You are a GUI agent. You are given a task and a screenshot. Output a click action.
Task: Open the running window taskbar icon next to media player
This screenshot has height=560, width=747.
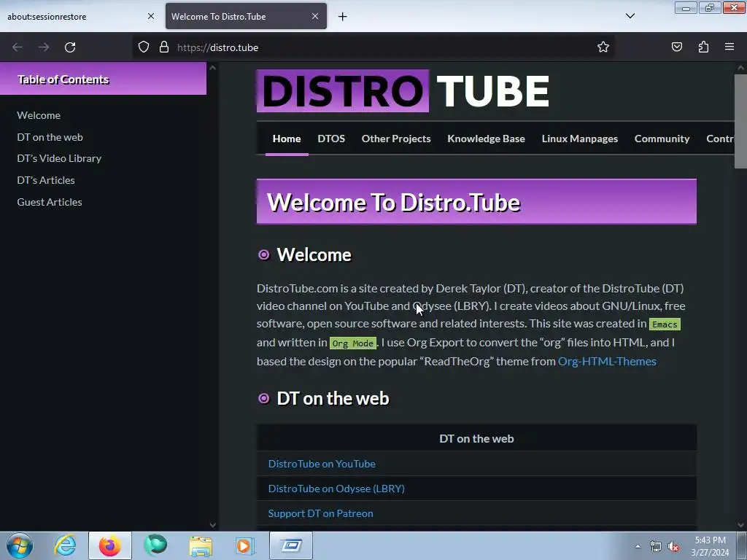[x=291, y=545]
